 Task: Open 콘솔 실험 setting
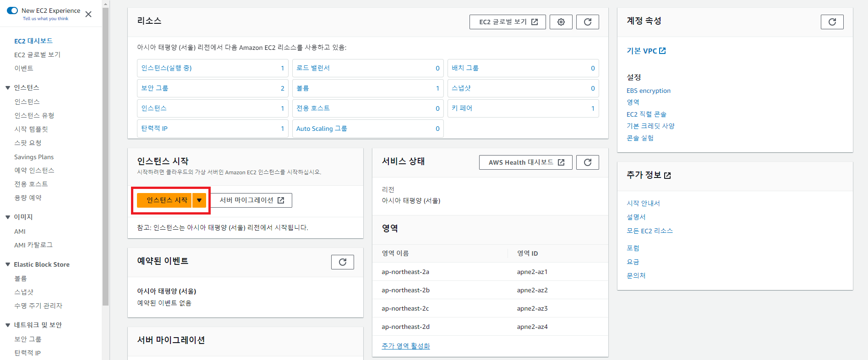point(640,138)
